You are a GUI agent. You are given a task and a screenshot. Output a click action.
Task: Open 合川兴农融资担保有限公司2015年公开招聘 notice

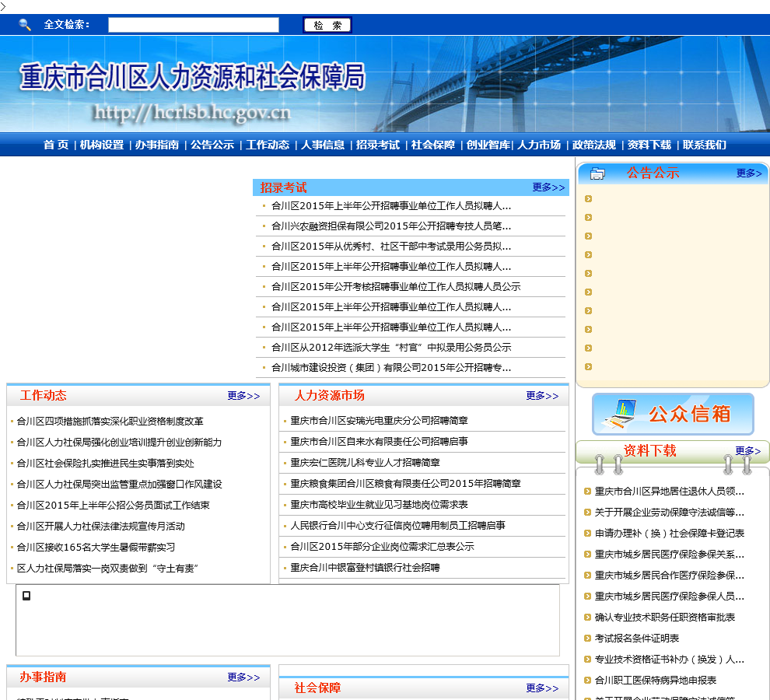(391, 226)
